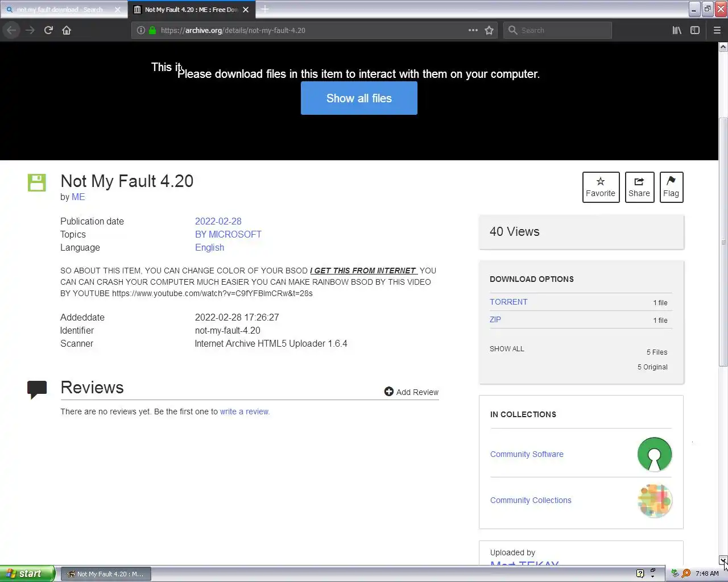This screenshot has height=582, width=728.
Task: Click the help question-mark tray icon
Action: pyautogui.click(x=640, y=573)
